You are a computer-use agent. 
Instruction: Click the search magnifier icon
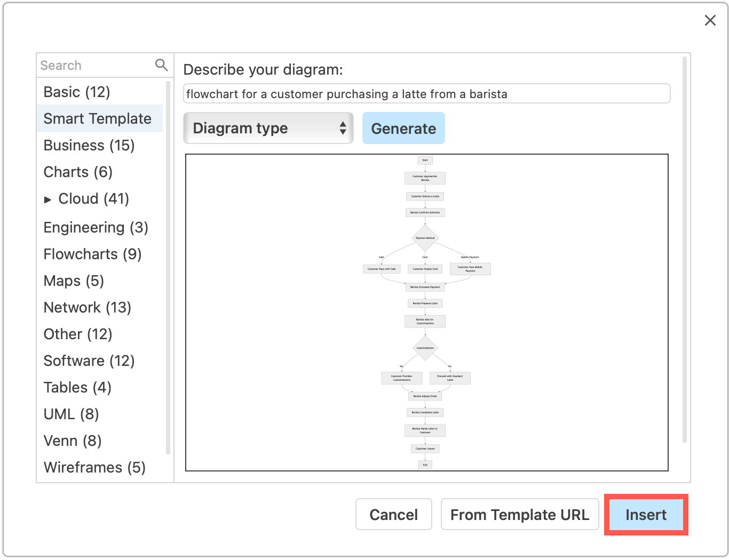click(x=161, y=65)
